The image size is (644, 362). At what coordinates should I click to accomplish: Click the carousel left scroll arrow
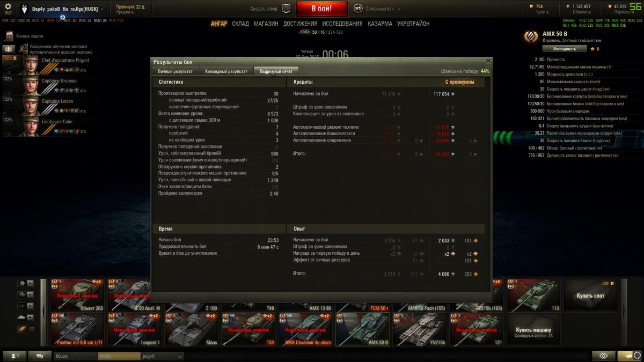click(x=43, y=312)
